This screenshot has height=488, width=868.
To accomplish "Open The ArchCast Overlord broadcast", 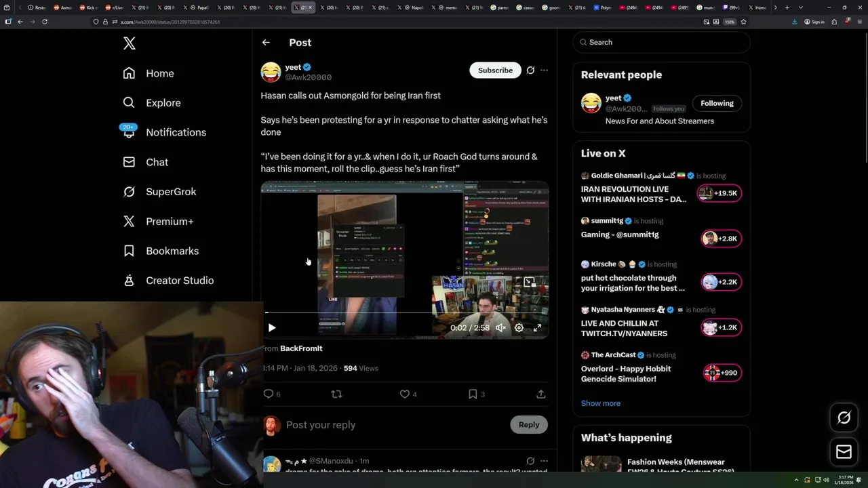I will pyautogui.click(x=626, y=373).
